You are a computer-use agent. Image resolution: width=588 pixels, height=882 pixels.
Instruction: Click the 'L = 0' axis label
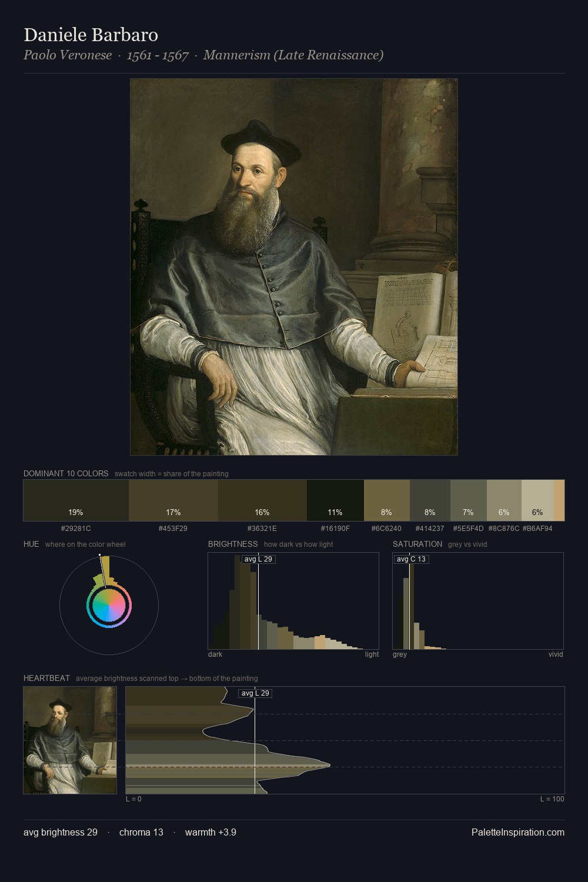coord(133,799)
